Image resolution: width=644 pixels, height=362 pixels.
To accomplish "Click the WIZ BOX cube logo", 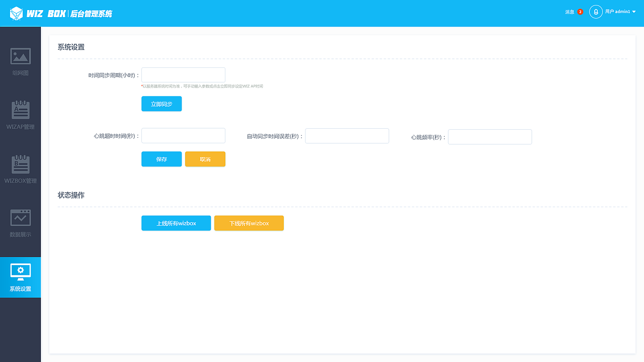I will click(17, 14).
